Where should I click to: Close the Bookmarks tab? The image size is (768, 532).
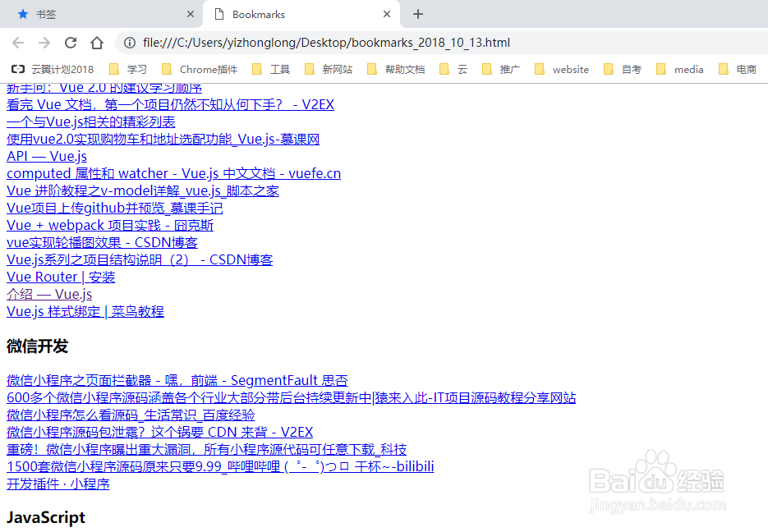tap(387, 14)
